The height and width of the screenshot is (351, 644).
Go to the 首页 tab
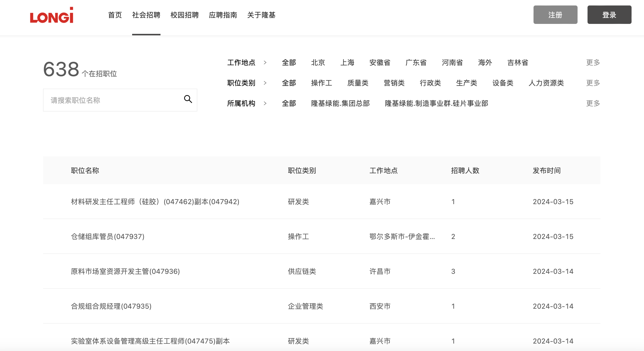(x=115, y=15)
